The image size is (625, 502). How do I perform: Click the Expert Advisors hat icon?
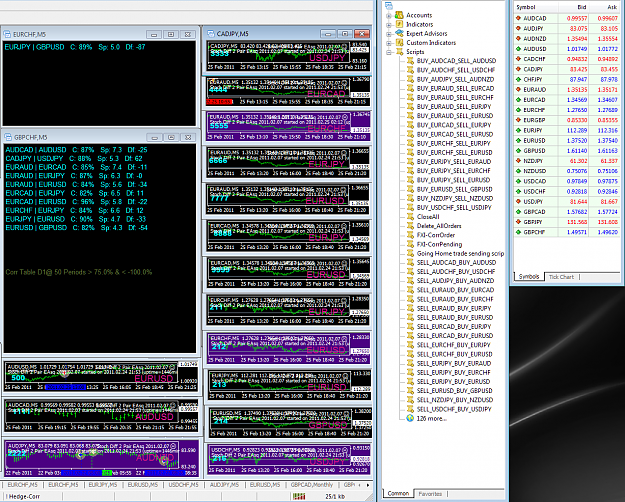(x=399, y=33)
